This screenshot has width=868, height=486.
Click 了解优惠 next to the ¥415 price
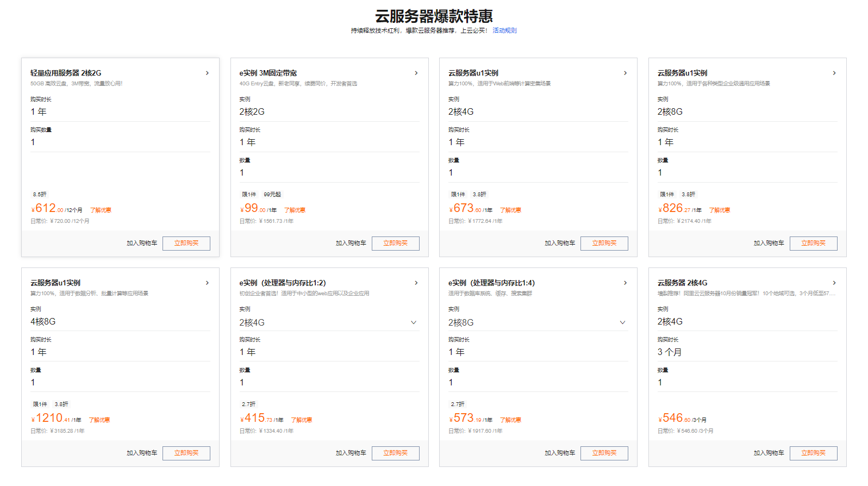coord(302,420)
